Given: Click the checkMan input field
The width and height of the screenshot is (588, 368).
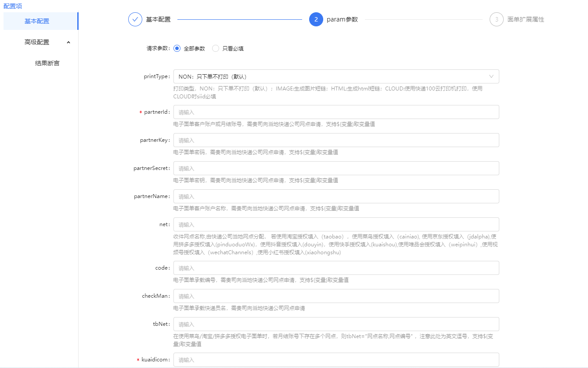Looking at the screenshot, I should (336, 296).
